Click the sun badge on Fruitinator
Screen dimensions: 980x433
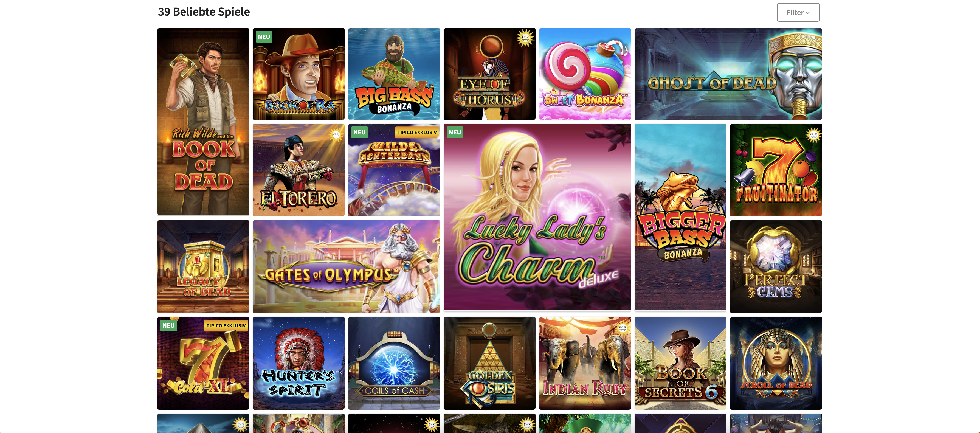pos(813,134)
